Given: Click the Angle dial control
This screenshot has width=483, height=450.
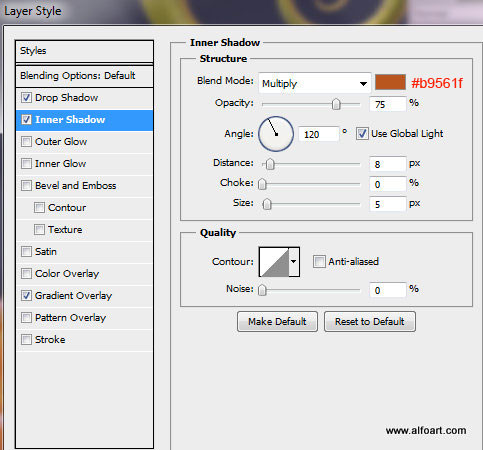Looking at the screenshot, I should pos(276,134).
